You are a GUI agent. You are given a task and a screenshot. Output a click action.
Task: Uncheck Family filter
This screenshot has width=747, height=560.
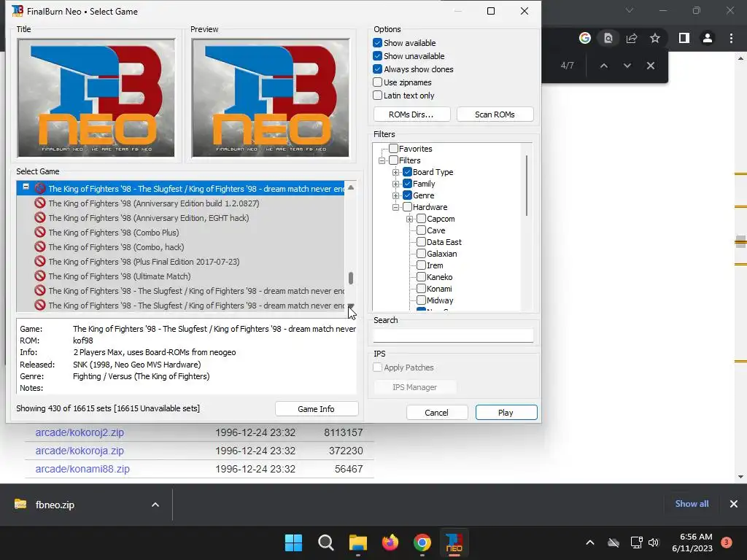point(407,183)
